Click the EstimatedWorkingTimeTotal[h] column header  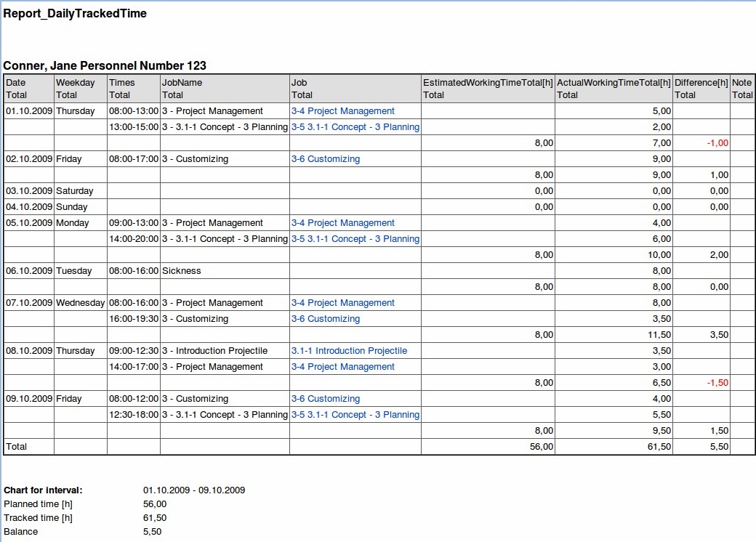pyautogui.click(x=487, y=83)
